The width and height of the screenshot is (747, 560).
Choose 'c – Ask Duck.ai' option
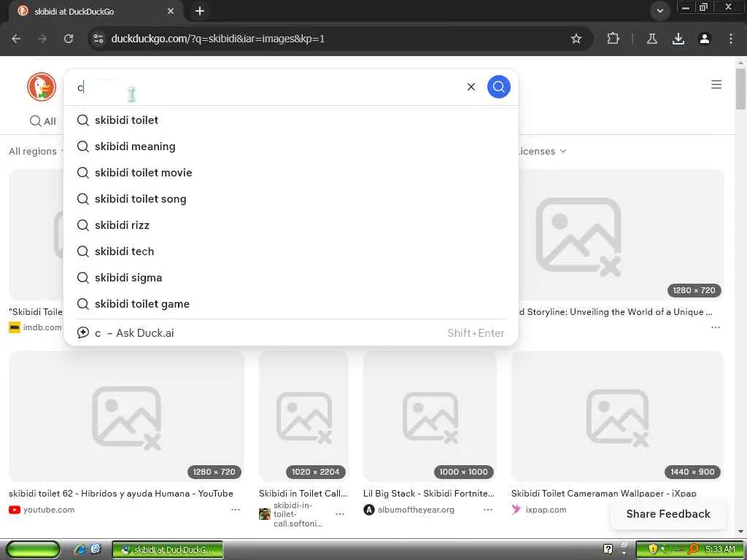click(x=290, y=332)
